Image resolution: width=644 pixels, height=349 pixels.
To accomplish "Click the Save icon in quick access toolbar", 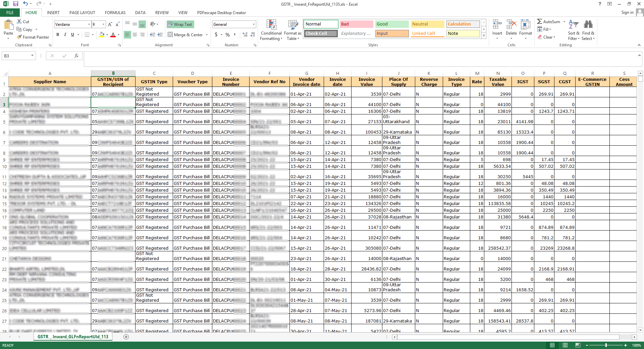I will point(15,4).
